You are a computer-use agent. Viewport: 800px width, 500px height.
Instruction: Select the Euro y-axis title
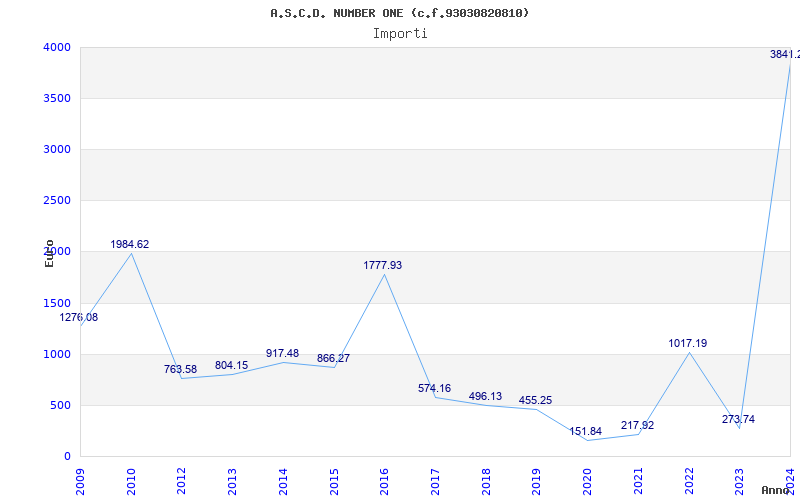pyautogui.click(x=49, y=253)
